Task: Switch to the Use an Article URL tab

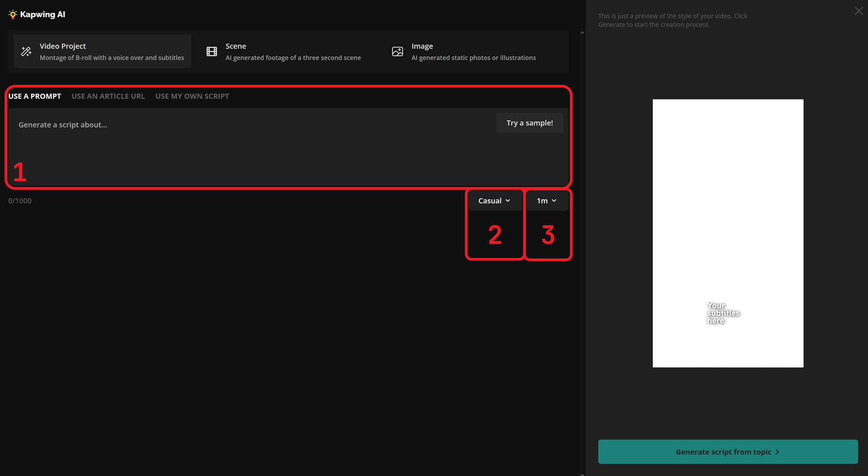Action: coord(108,96)
